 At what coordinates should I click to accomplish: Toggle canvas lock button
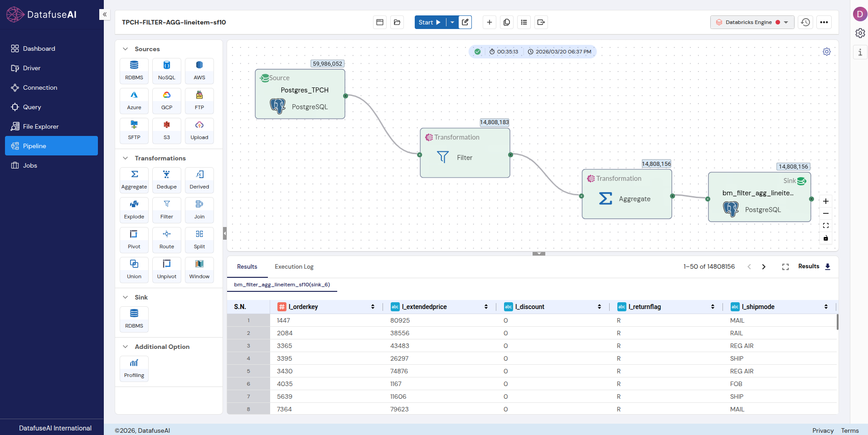(x=826, y=238)
